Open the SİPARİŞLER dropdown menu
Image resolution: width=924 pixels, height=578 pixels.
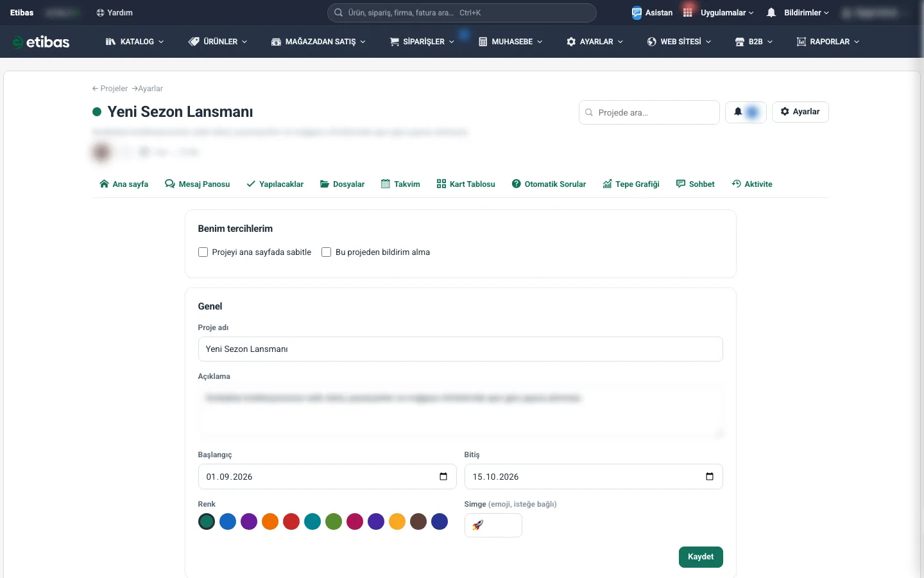pos(422,42)
